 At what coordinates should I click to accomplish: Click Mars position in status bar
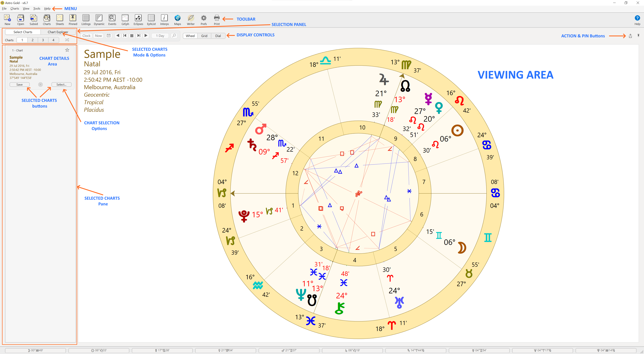point(289,350)
